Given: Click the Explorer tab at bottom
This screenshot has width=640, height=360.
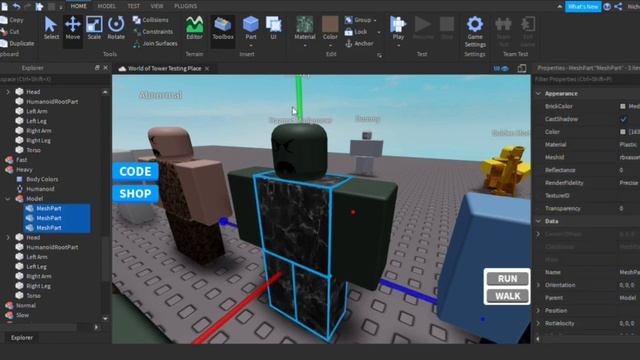Looking at the screenshot, I should click(x=22, y=338).
